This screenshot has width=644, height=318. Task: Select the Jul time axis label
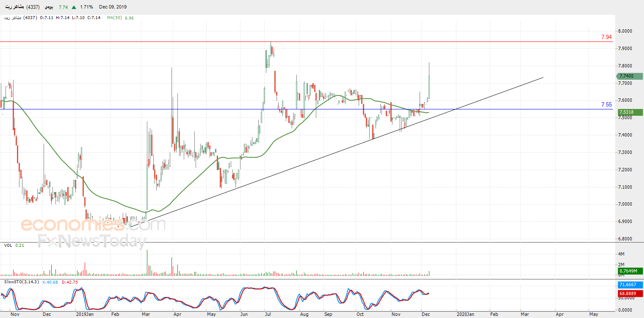pyautogui.click(x=268, y=314)
